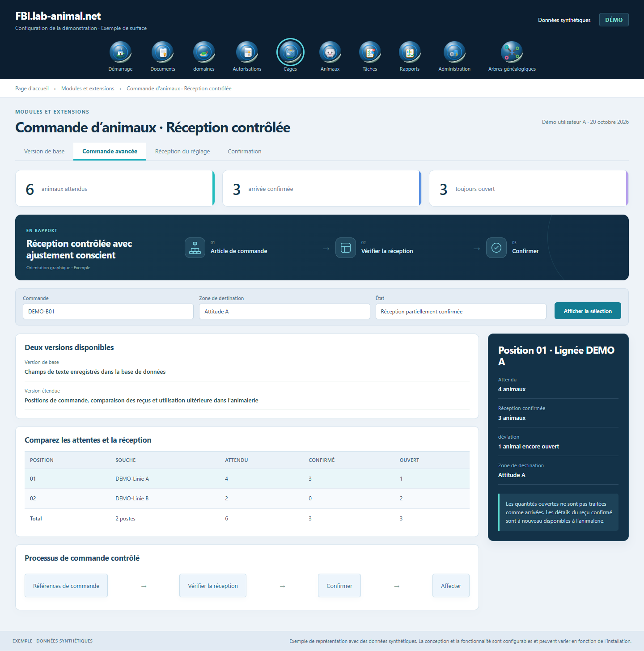644x651 pixels.
Task: Click the SOUCHE column header
Action: [x=126, y=460]
